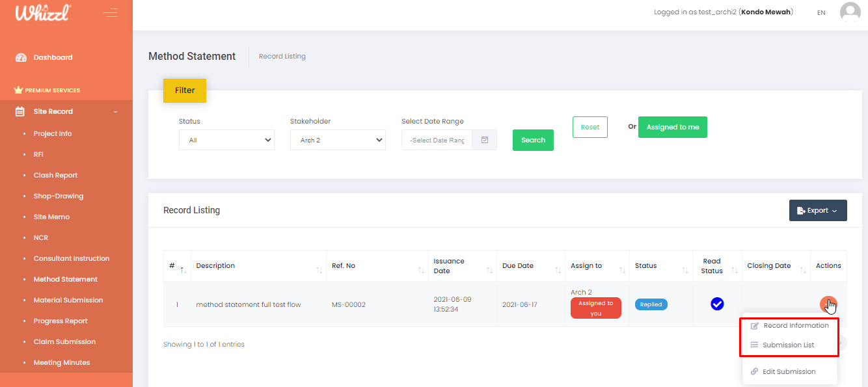Open RFI in the sidebar

(x=38, y=154)
